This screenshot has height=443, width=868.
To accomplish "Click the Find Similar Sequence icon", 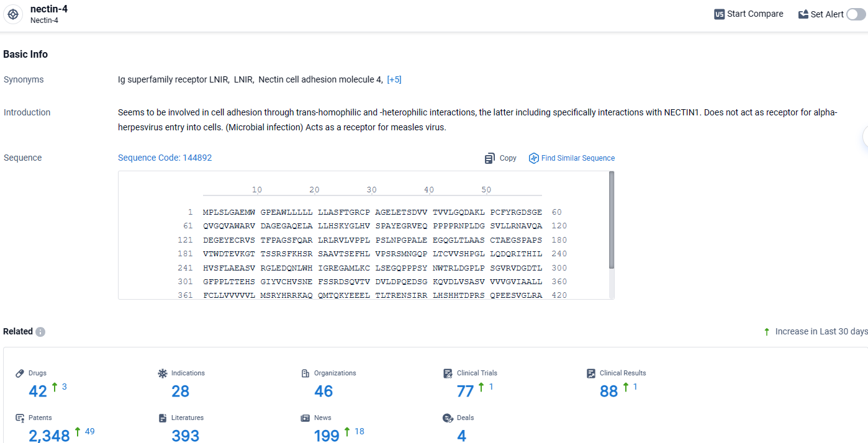I will coord(533,158).
